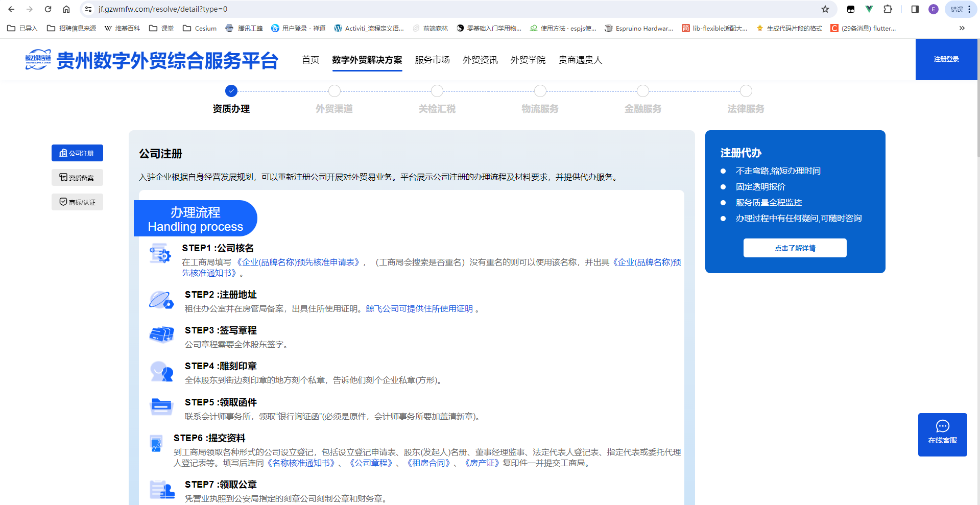Click the 法律服务 step label

[746, 109]
